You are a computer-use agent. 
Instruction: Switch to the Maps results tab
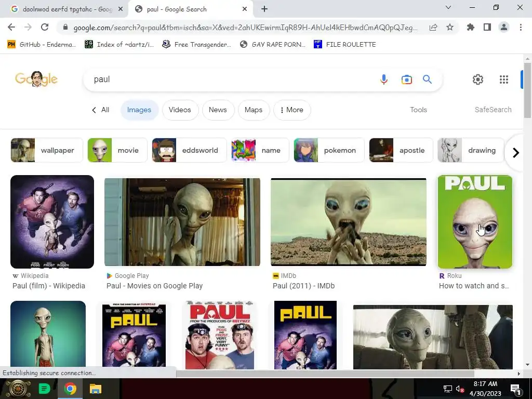click(x=254, y=110)
